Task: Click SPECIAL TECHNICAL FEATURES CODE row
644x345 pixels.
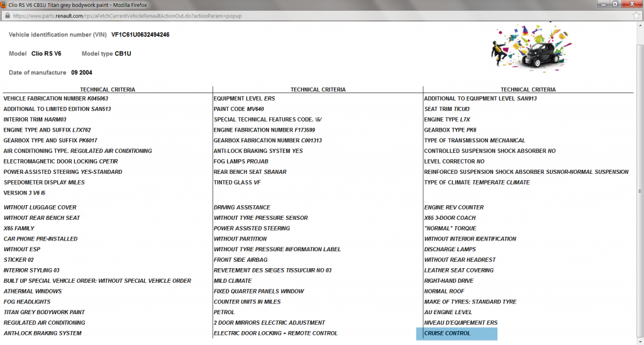Action: [268, 120]
